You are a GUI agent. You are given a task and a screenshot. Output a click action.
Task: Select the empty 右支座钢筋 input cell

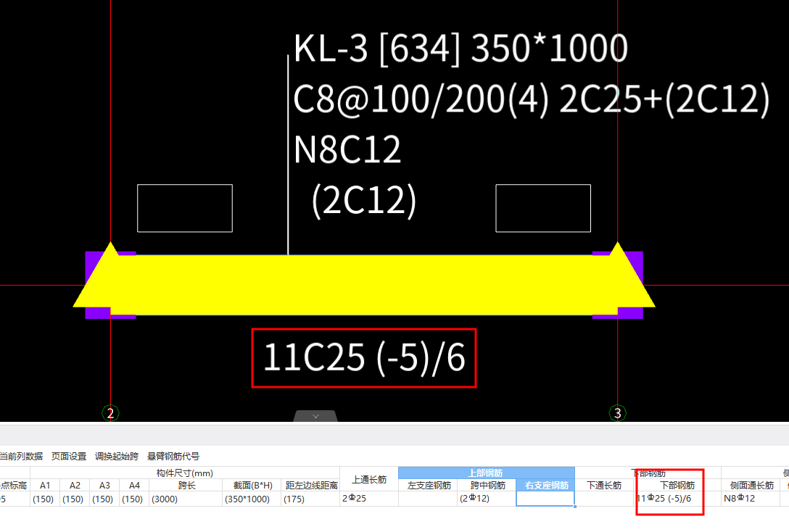[545, 499]
